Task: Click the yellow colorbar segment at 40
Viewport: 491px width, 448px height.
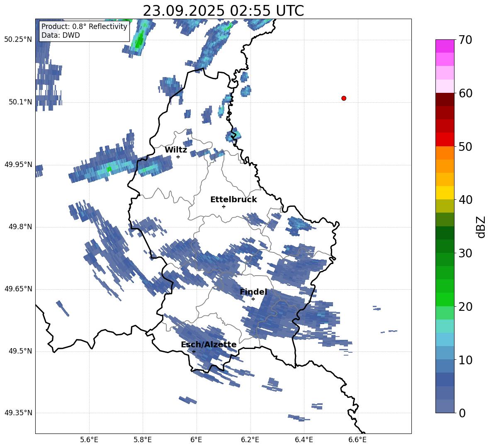Action: pyautogui.click(x=445, y=193)
